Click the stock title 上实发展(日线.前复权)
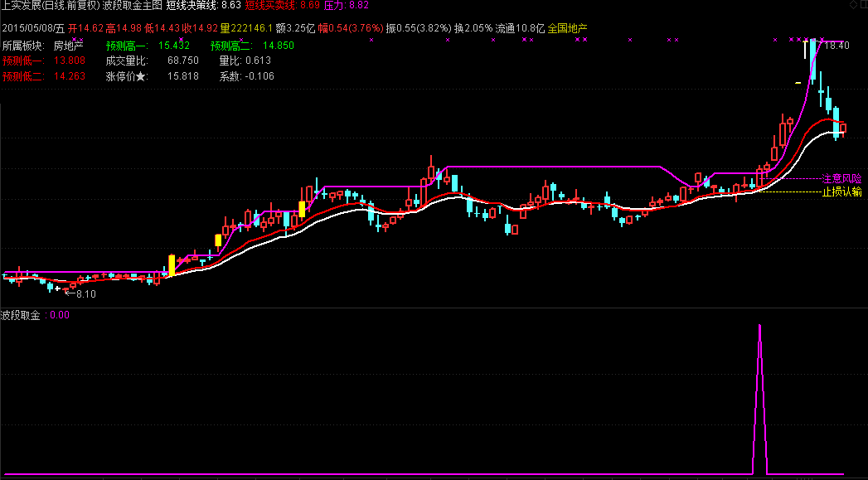Screen dimensions: 868x480 click(51, 6)
